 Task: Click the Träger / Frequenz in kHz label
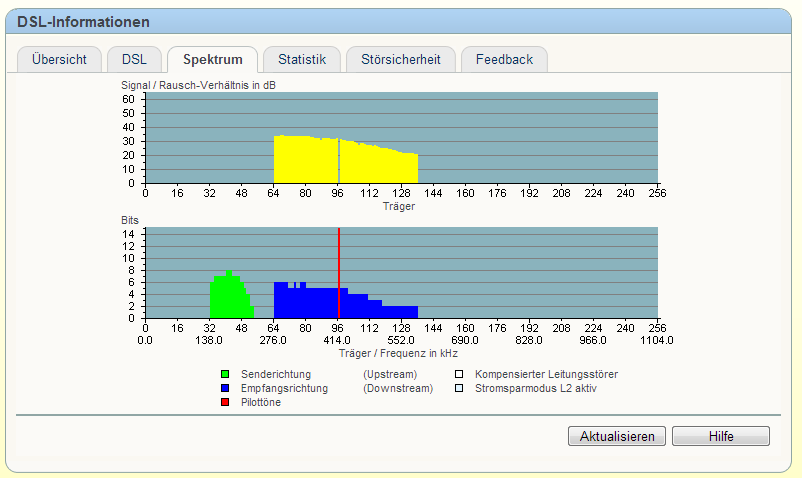(398, 354)
